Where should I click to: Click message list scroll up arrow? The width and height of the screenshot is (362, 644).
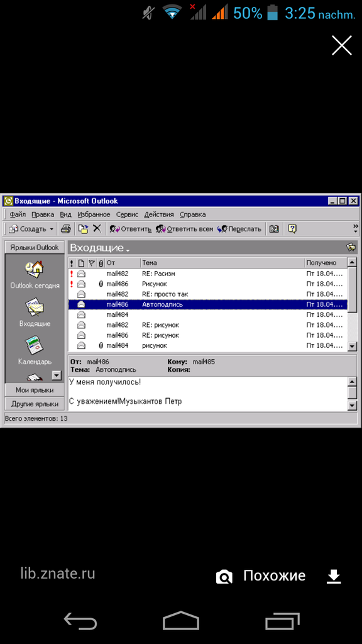[352, 262]
